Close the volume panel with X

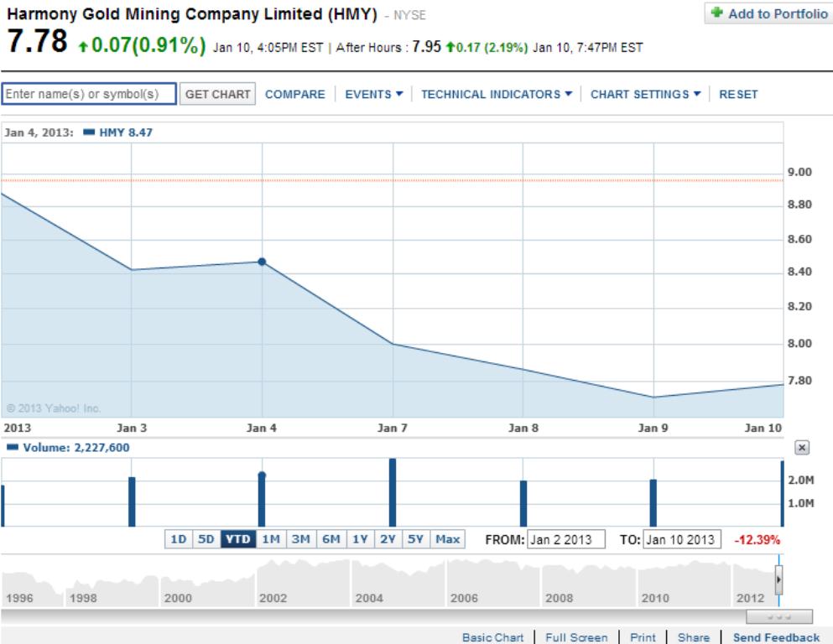[x=802, y=448]
